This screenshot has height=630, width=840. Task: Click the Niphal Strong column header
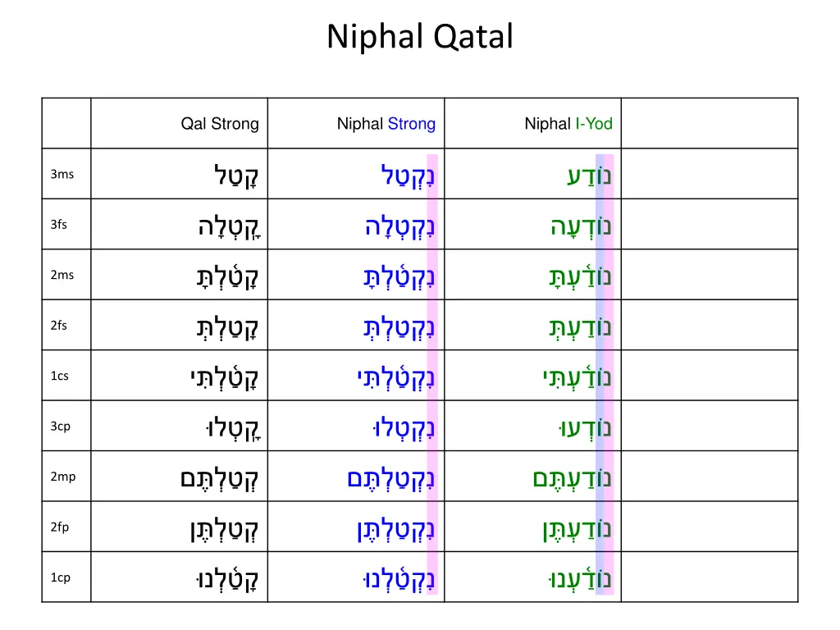click(x=386, y=124)
